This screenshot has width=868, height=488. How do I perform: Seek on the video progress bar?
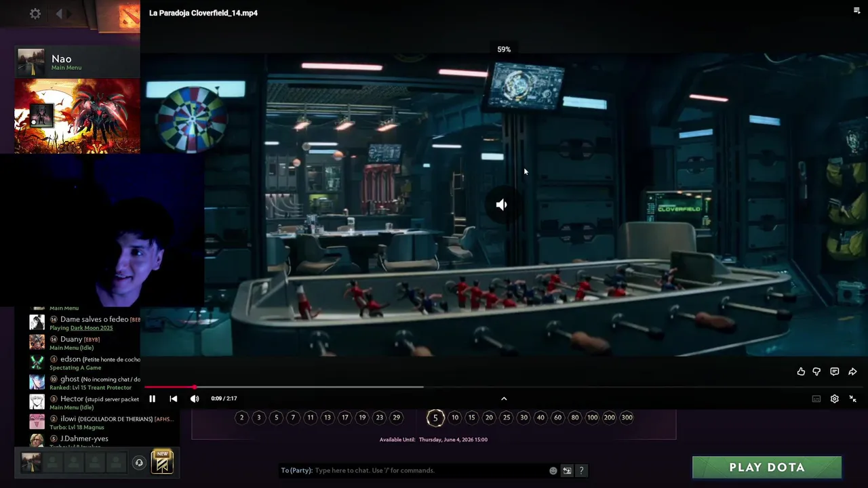click(x=502, y=387)
